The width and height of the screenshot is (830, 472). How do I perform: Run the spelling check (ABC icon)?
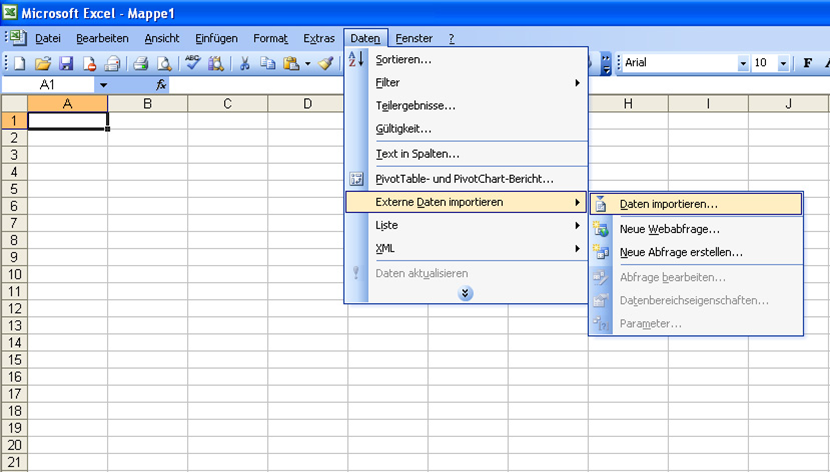pyautogui.click(x=193, y=63)
